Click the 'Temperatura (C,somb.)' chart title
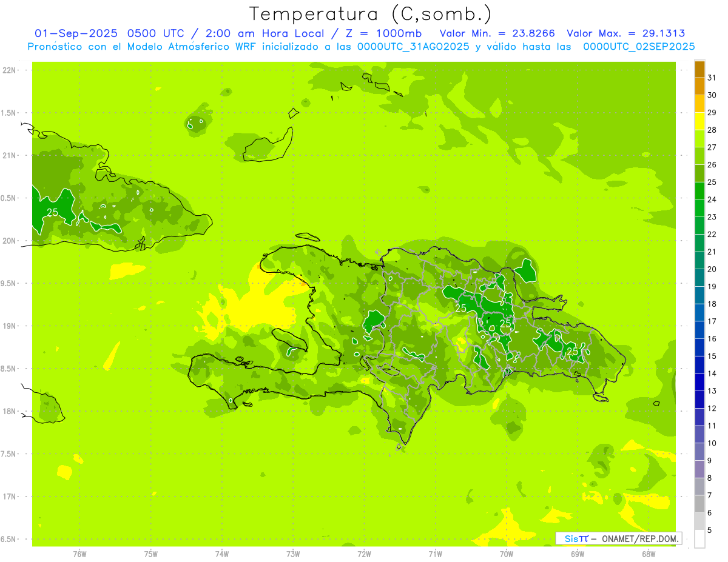This screenshot has height=562, width=728. coord(371,13)
